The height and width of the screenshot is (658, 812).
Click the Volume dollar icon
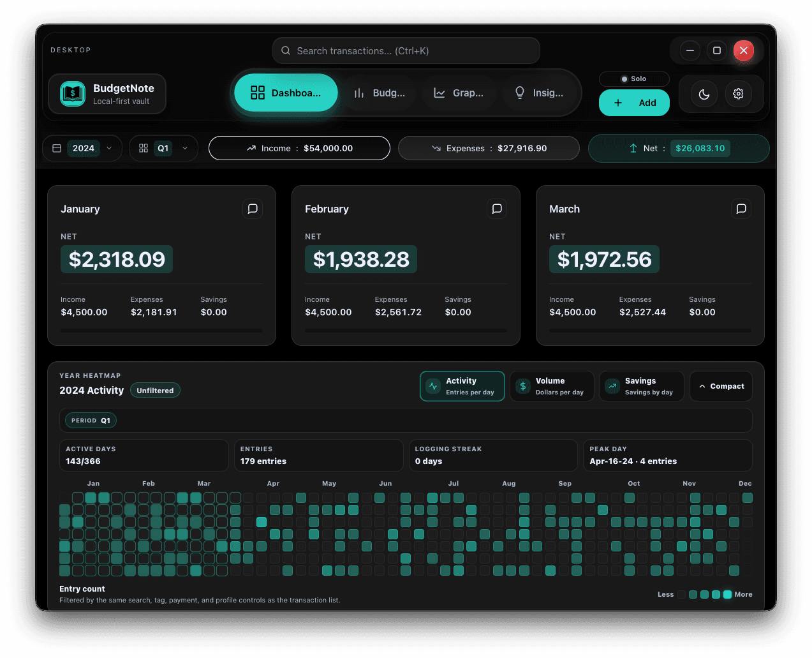523,386
